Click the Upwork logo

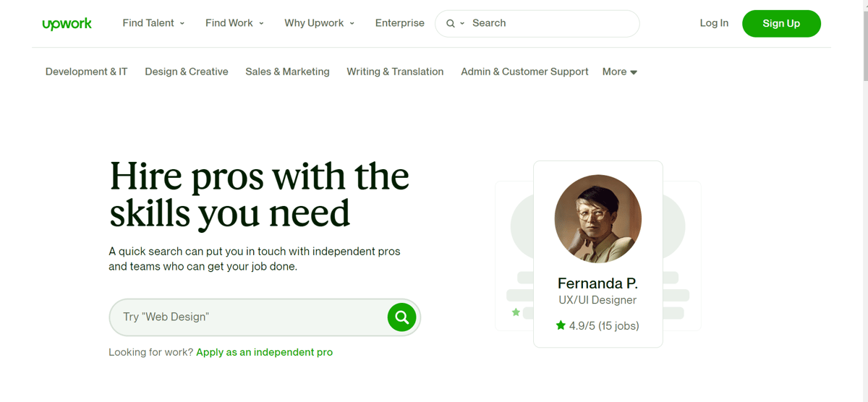click(67, 24)
